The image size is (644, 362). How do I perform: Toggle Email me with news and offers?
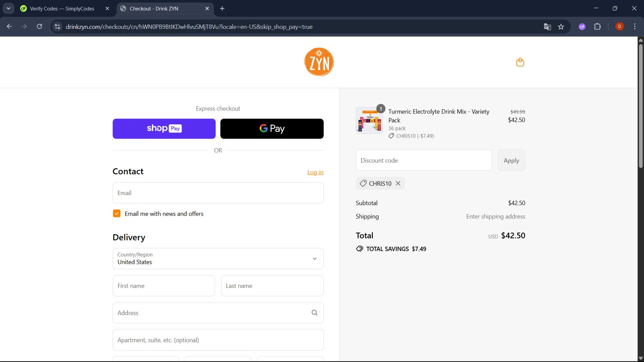117,214
